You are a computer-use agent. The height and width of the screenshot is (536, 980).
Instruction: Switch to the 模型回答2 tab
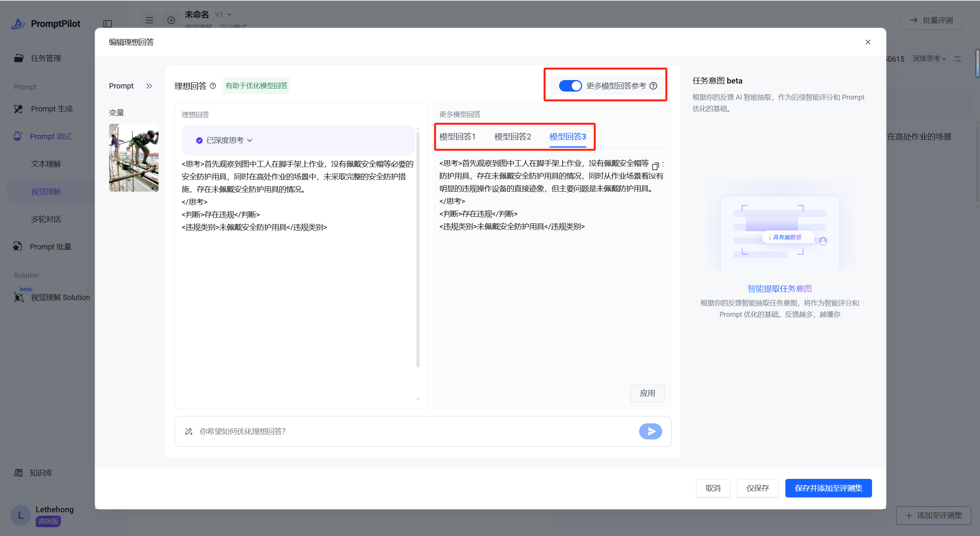(512, 136)
